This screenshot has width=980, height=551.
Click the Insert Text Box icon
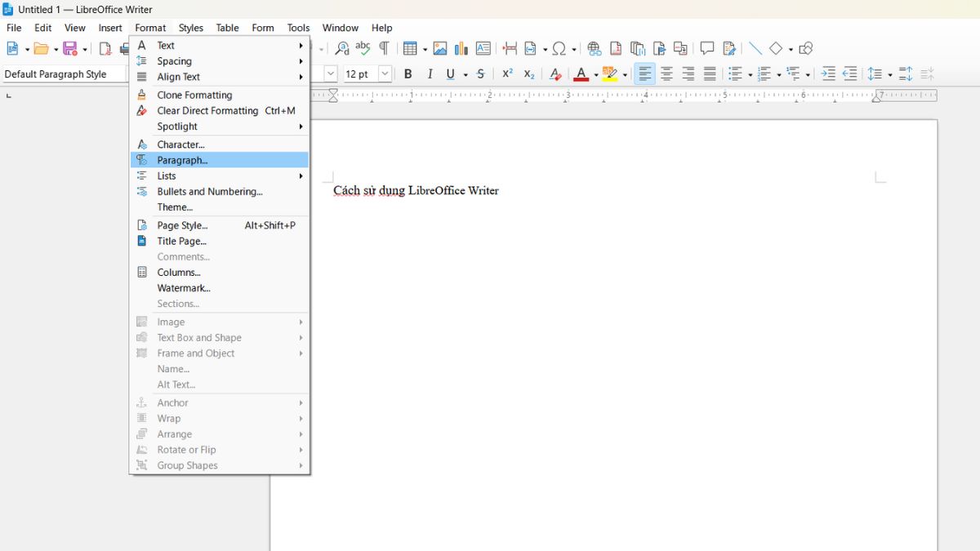click(483, 48)
